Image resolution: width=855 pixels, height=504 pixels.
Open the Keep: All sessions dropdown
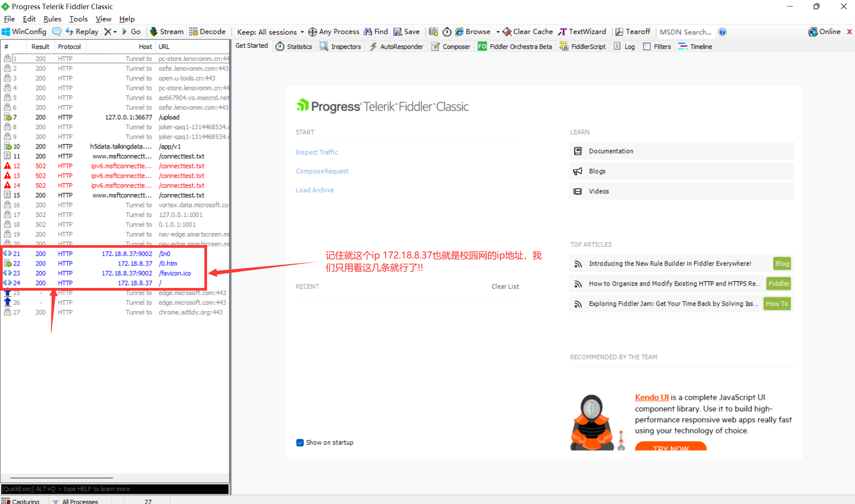pos(270,32)
